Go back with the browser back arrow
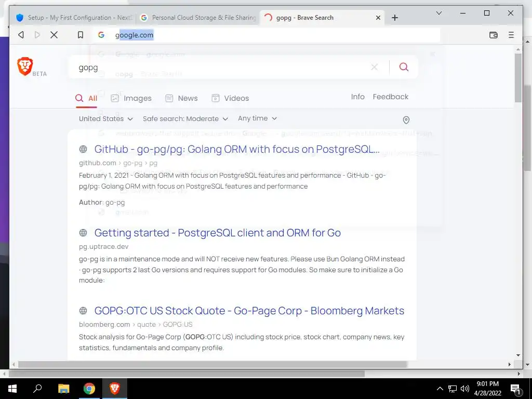 coord(21,35)
